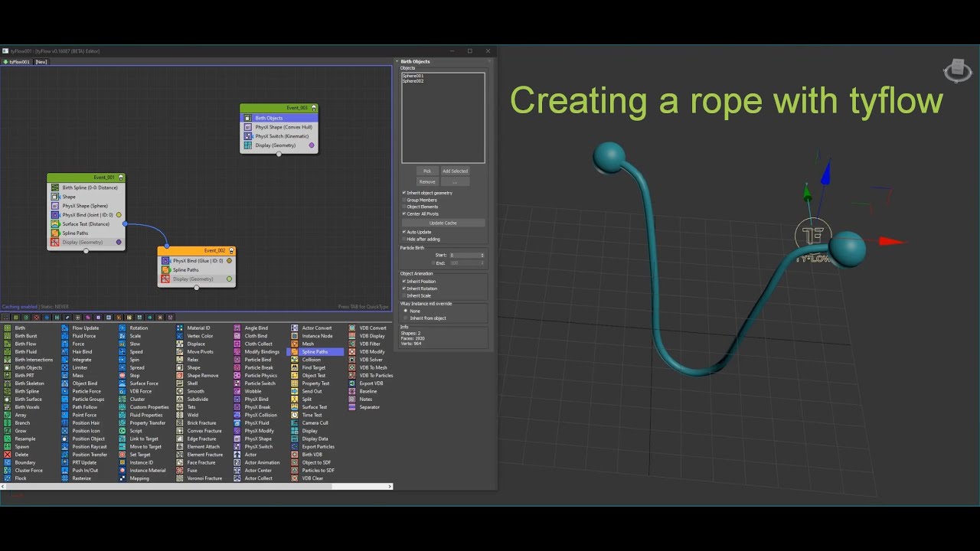Select Sphere001 in the Objects list

pos(413,76)
